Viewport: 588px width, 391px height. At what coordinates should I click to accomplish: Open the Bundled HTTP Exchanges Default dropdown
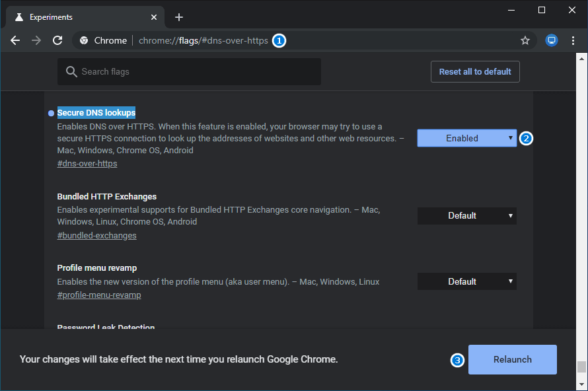[467, 216]
